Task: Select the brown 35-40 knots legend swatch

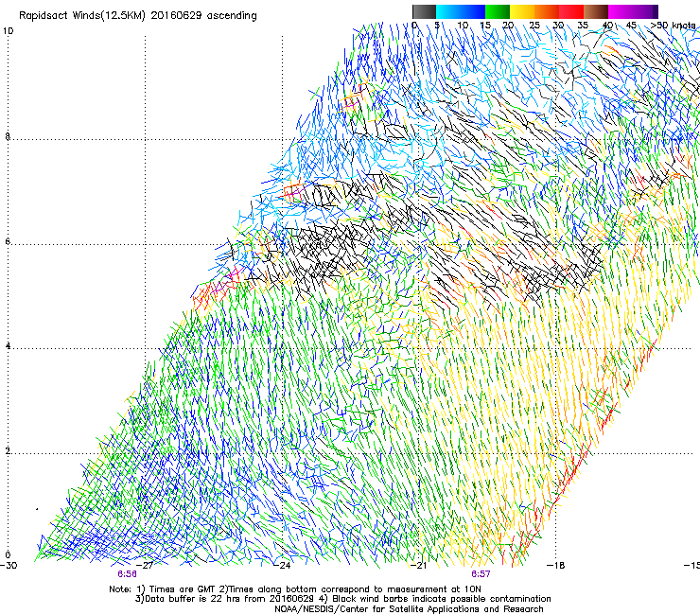Action: pyautogui.click(x=596, y=11)
